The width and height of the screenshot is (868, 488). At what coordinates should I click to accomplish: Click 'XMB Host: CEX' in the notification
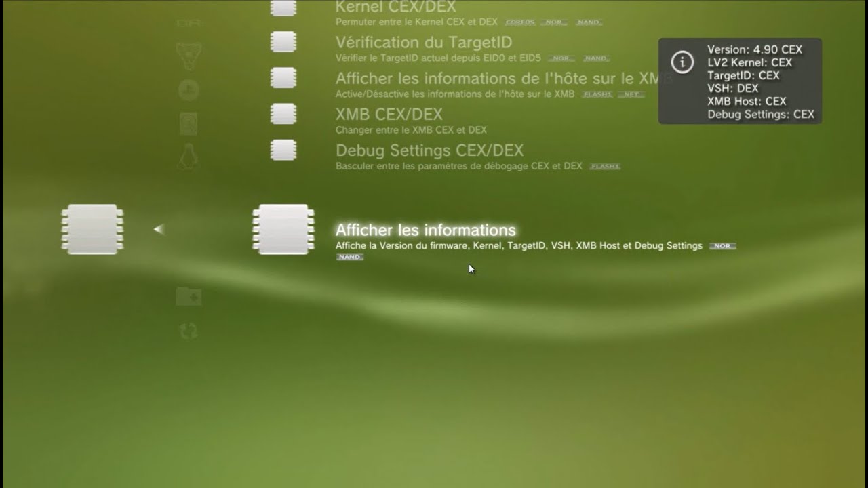pos(747,101)
